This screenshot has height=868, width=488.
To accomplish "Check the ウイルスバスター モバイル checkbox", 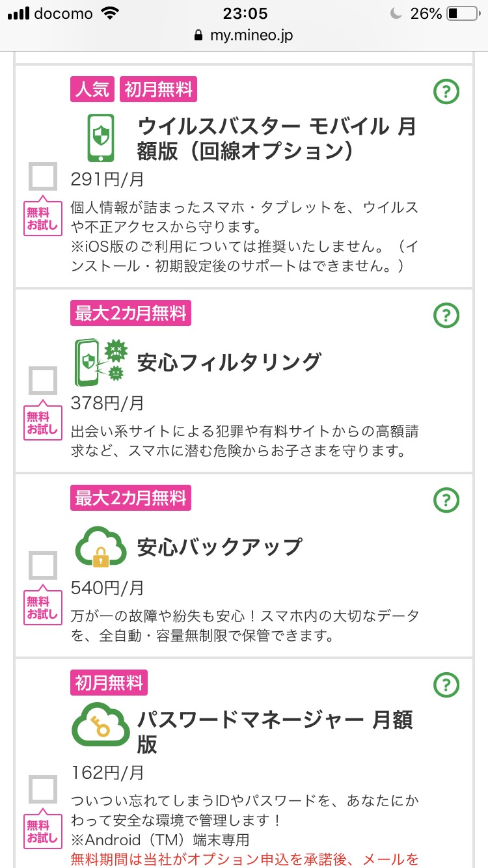I will tap(44, 176).
